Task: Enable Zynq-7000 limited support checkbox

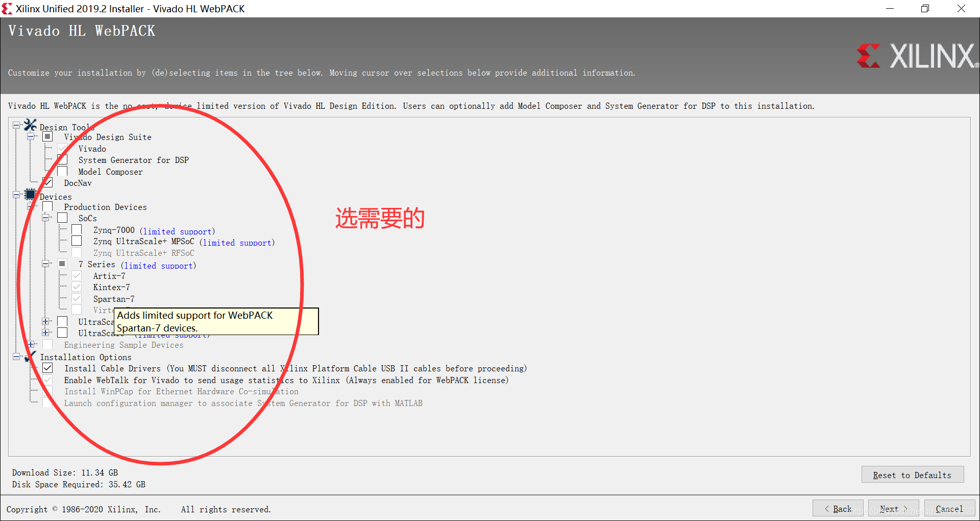Action: (x=77, y=229)
